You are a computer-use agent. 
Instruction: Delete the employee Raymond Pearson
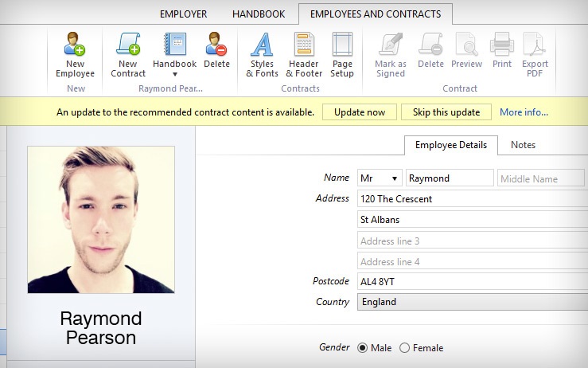216,50
